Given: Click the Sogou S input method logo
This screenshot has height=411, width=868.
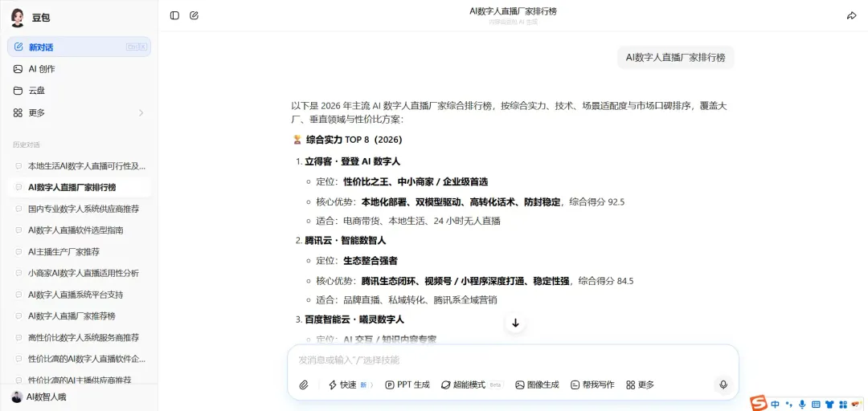Looking at the screenshot, I should (x=759, y=403).
